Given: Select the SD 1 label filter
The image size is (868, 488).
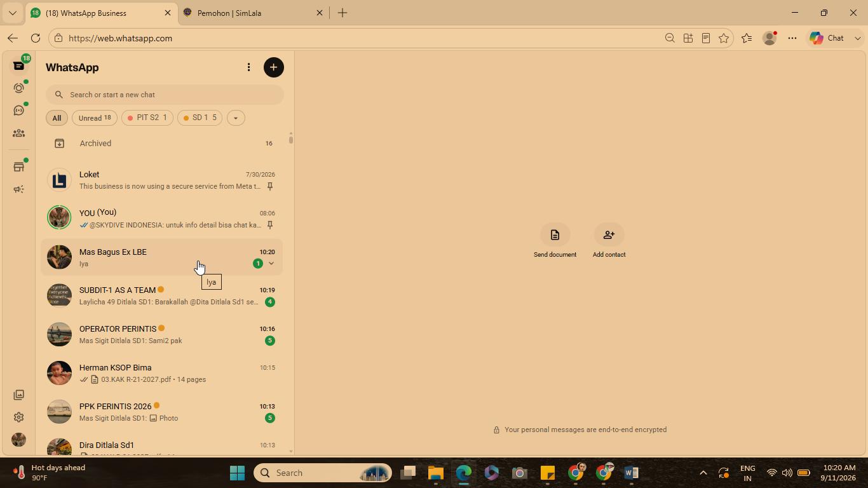Looking at the screenshot, I should point(200,118).
